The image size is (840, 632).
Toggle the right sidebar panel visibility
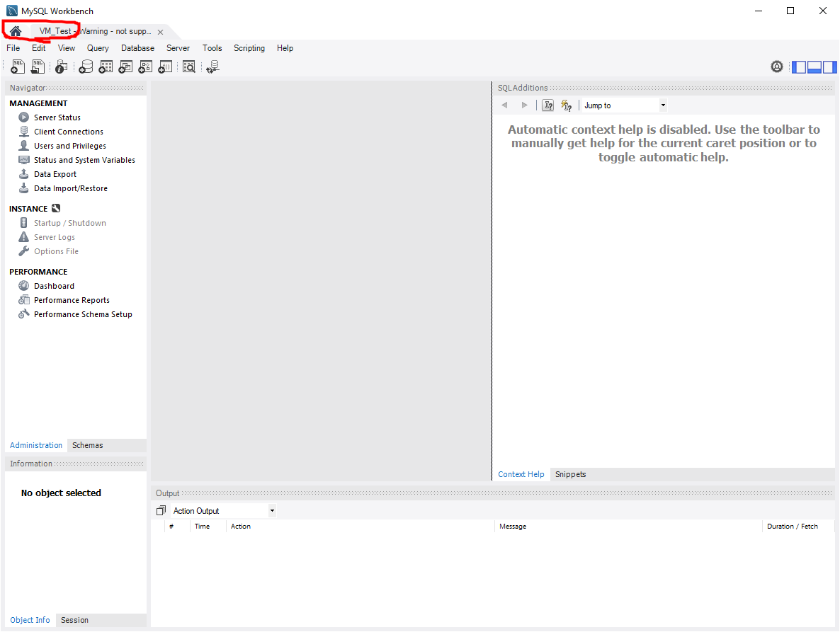pos(829,67)
